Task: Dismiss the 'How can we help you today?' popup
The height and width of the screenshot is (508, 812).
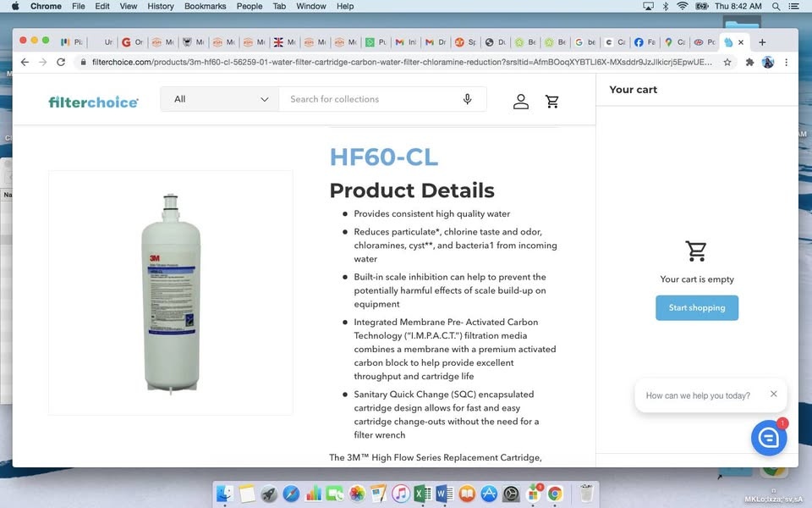Action: coord(774,394)
